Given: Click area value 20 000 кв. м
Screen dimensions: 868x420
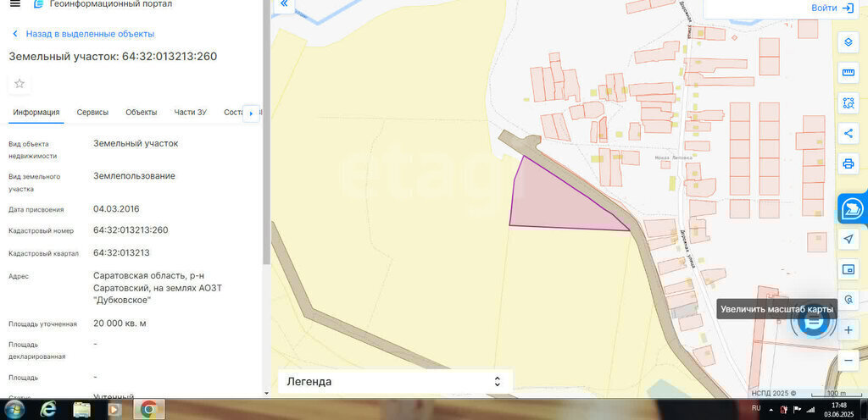Looking at the screenshot, I should (120, 323).
